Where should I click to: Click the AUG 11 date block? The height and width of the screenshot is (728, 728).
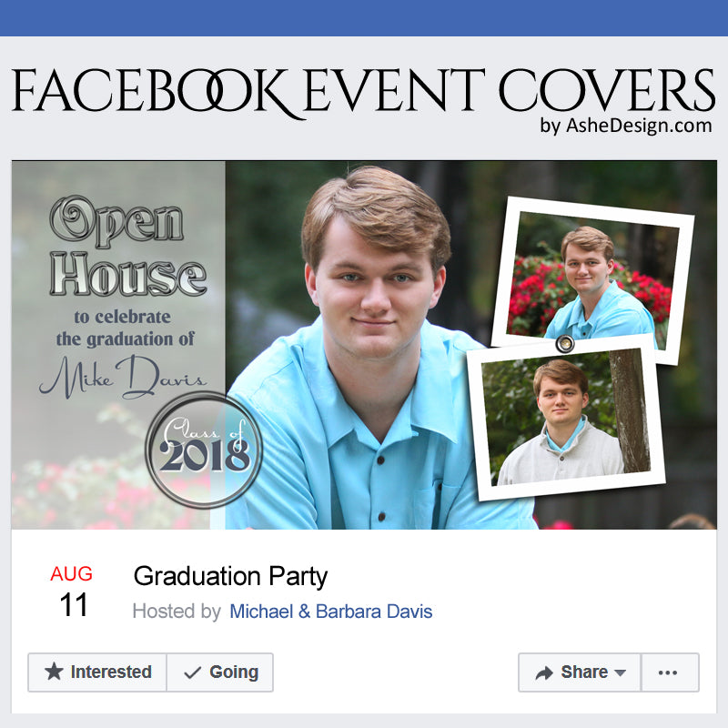point(72,591)
